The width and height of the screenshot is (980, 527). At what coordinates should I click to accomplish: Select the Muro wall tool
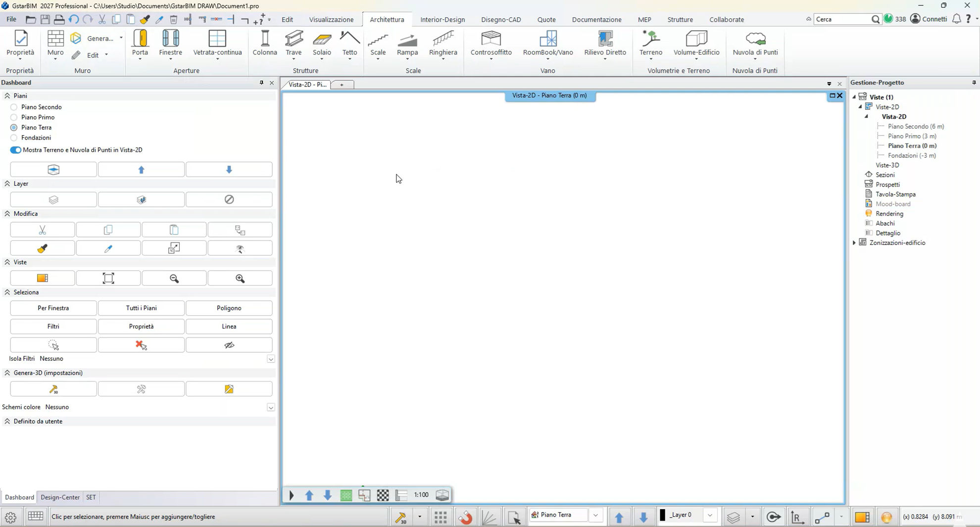point(55,43)
